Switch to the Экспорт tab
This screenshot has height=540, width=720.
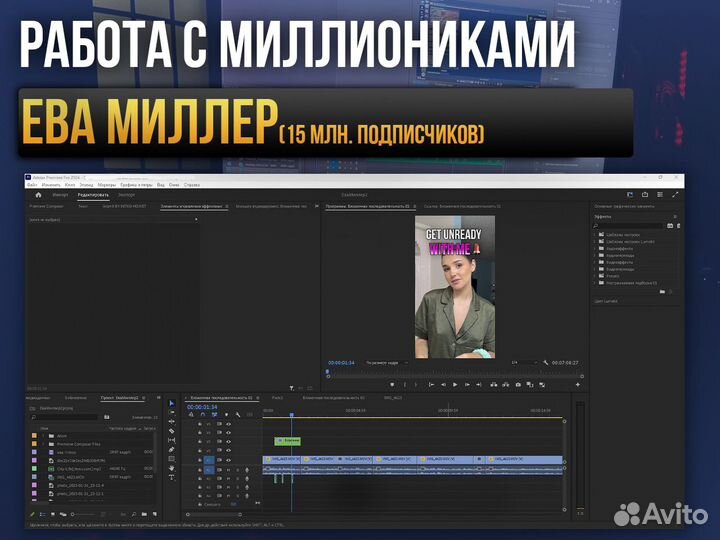click(126, 195)
